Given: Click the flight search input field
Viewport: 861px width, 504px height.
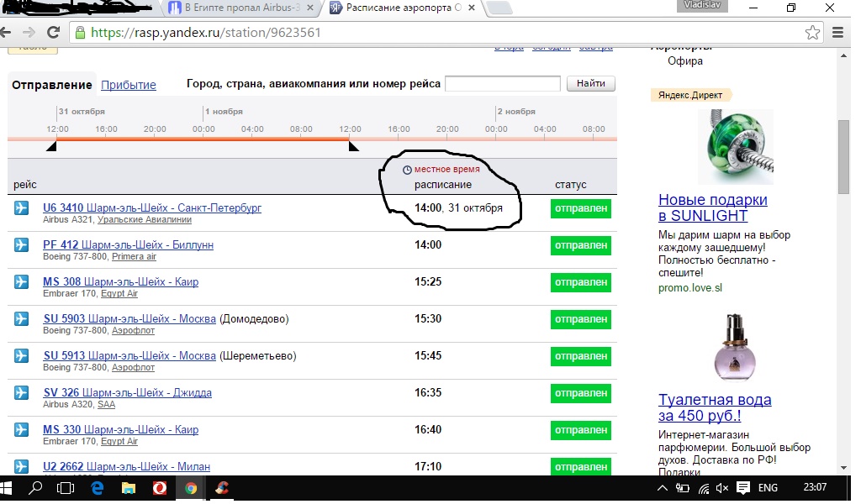Looking at the screenshot, I should pos(503,83).
